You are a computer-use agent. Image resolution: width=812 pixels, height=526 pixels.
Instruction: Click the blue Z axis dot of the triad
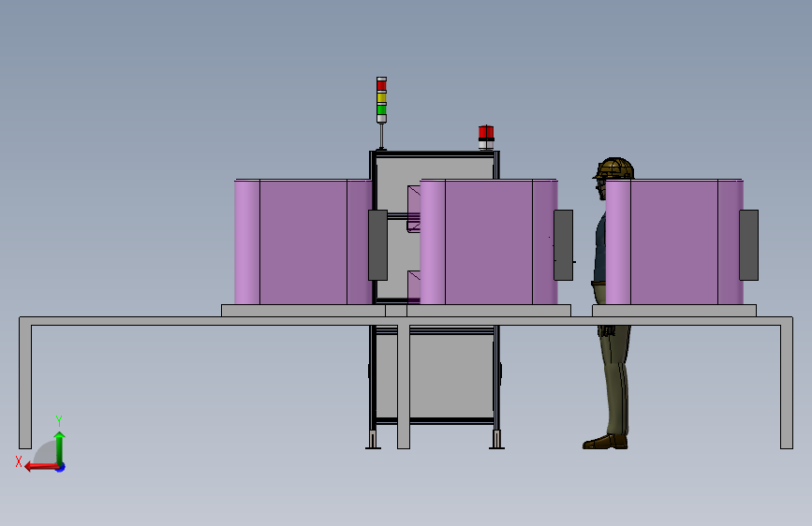(x=61, y=467)
